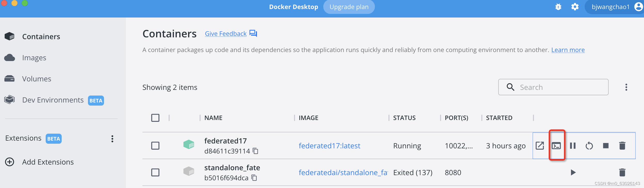Screen dimensions: 644x188
Task: Restart the federated17 container
Action: 589,146
